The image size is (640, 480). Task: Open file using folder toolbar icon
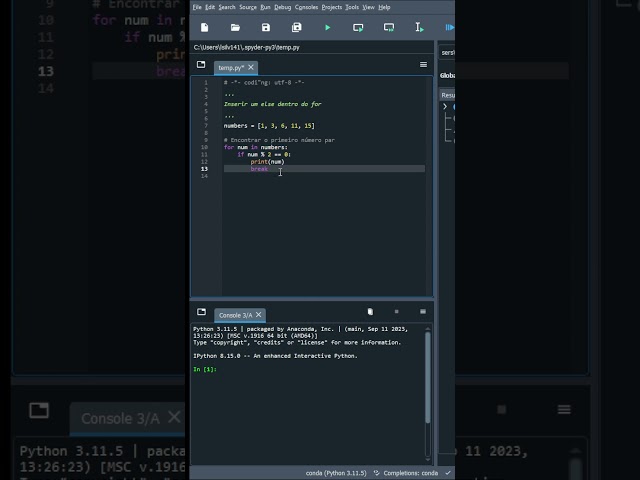(x=235, y=27)
